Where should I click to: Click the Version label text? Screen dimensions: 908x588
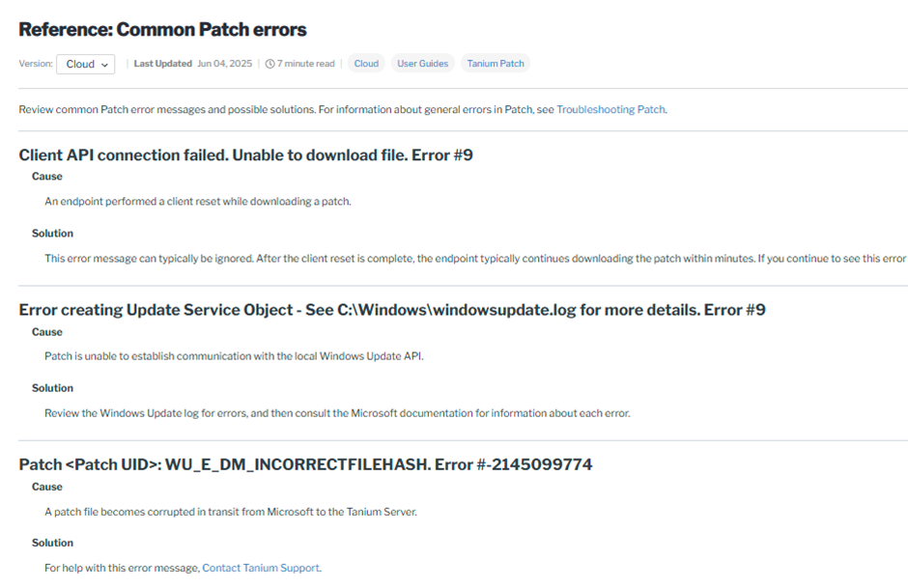pyautogui.click(x=35, y=64)
